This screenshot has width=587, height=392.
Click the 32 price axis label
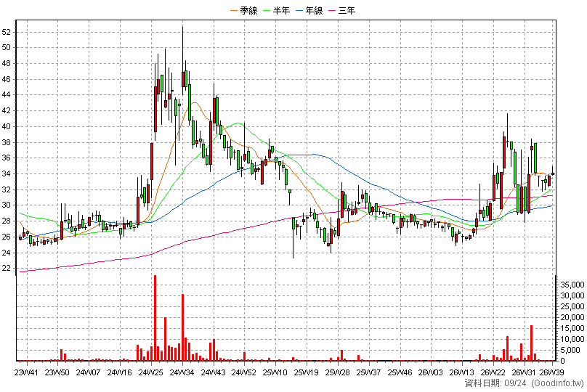tap(6, 189)
